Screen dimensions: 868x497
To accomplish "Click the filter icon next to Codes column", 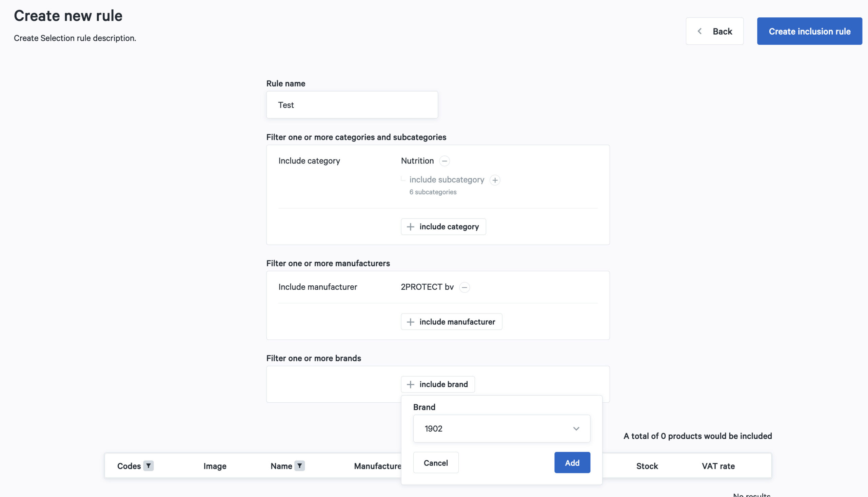I will (x=149, y=465).
